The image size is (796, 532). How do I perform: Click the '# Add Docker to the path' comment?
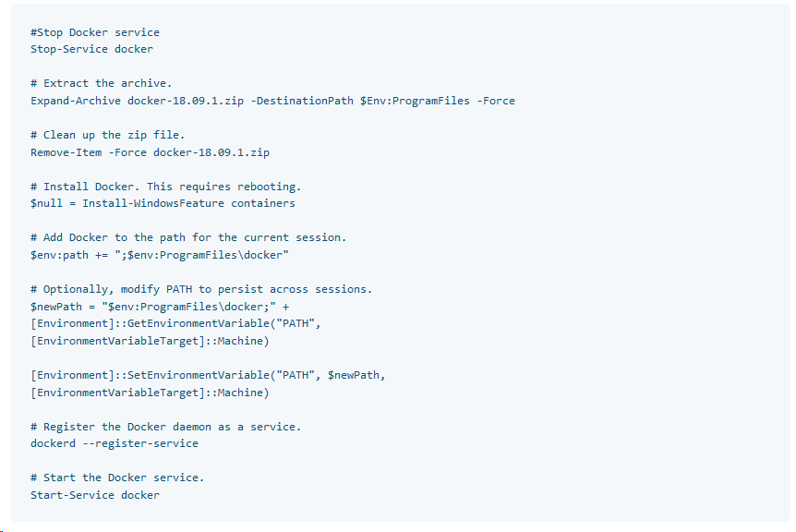click(x=188, y=237)
